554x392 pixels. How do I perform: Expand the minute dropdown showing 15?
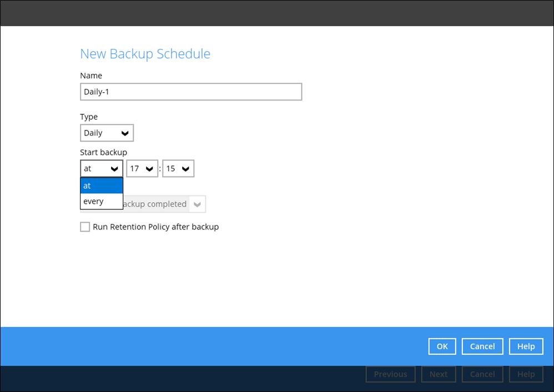click(178, 169)
